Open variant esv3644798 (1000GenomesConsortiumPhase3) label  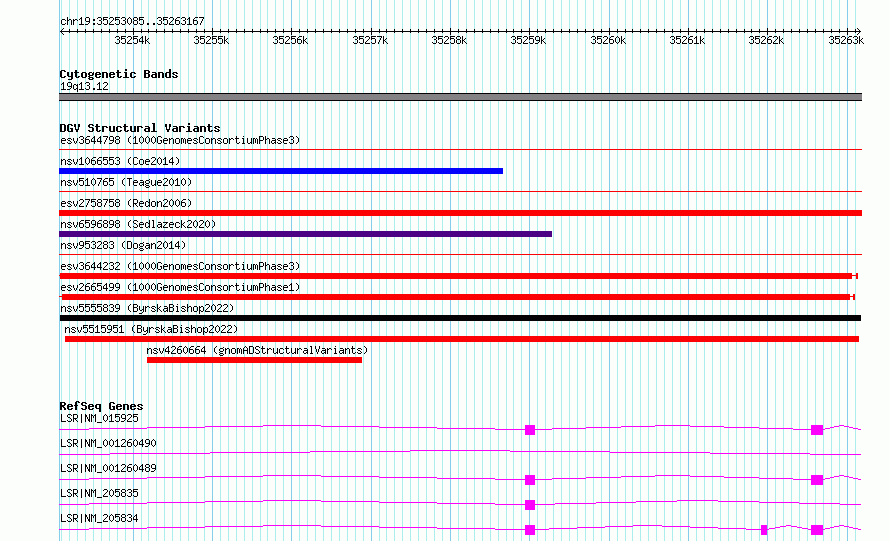click(180, 140)
